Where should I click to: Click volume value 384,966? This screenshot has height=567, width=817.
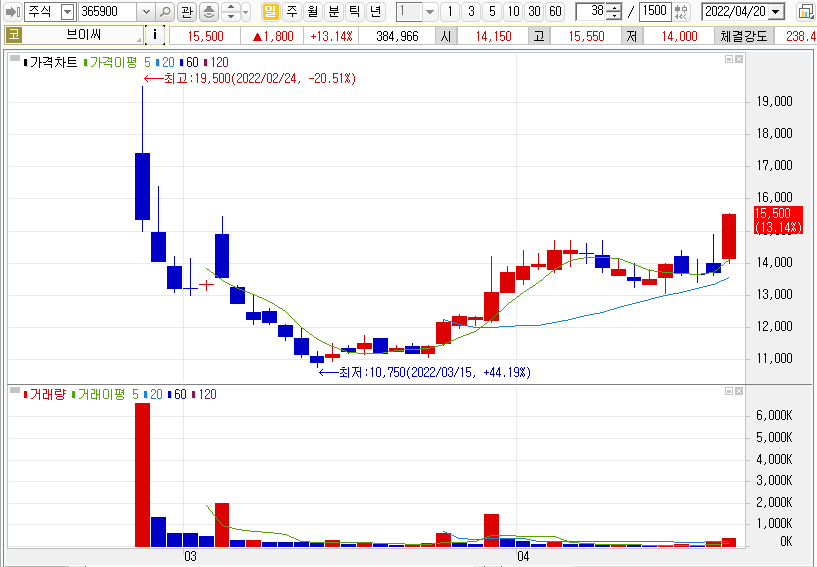397,36
